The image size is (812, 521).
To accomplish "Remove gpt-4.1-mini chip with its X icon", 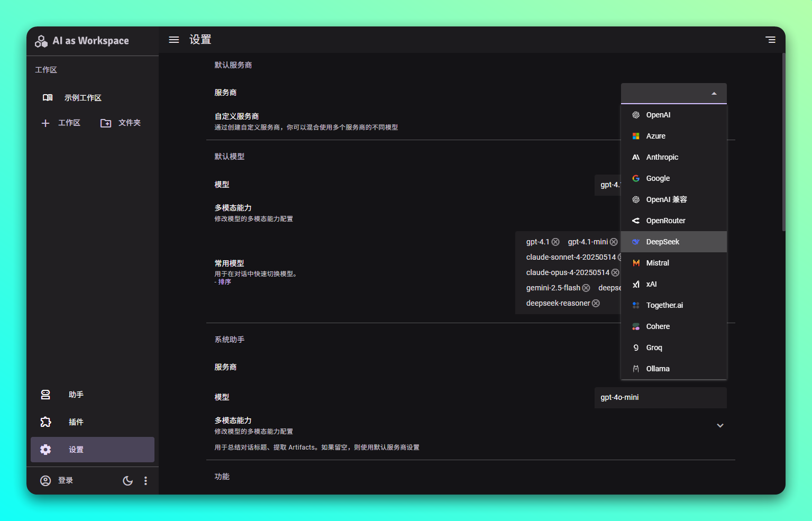I will [x=614, y=242].
